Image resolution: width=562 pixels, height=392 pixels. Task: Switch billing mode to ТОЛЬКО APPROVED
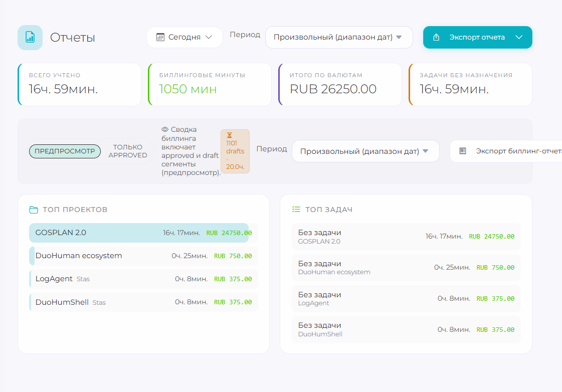point(128,151)
